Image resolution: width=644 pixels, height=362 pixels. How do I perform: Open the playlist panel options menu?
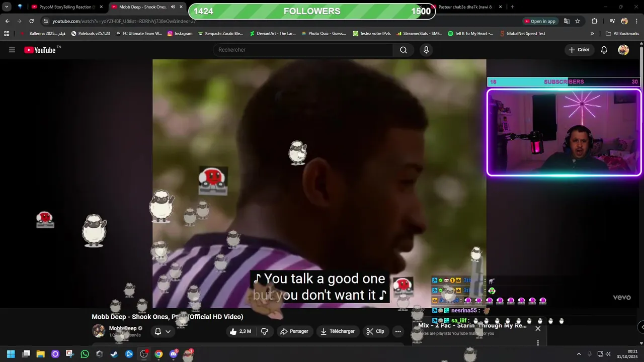tap(538, 343)
